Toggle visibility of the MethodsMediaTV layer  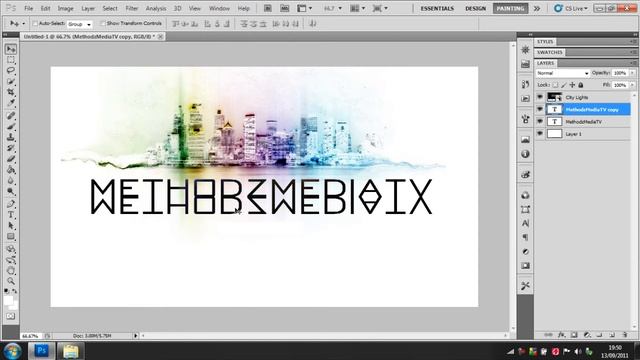click(x=540, y=122)
